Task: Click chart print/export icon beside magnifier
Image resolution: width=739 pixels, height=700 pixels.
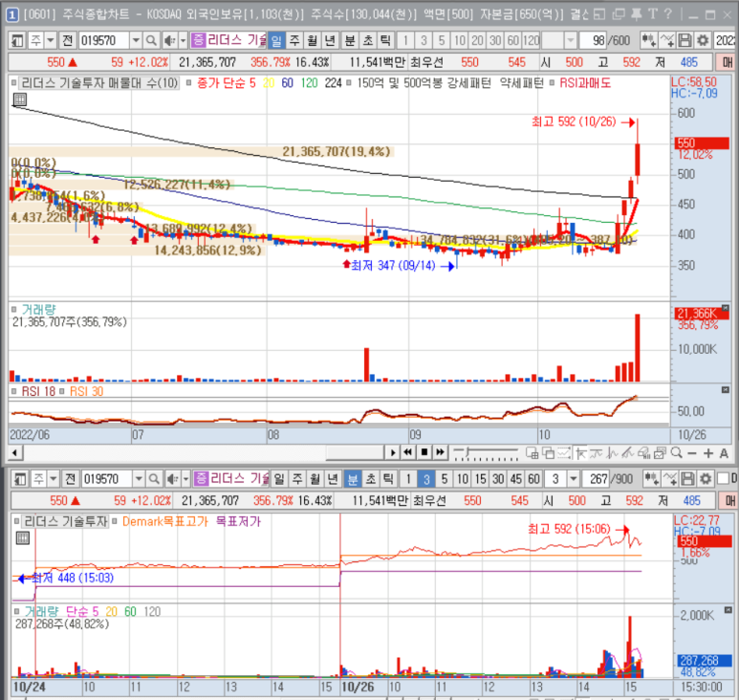Action: coord(660,453)
